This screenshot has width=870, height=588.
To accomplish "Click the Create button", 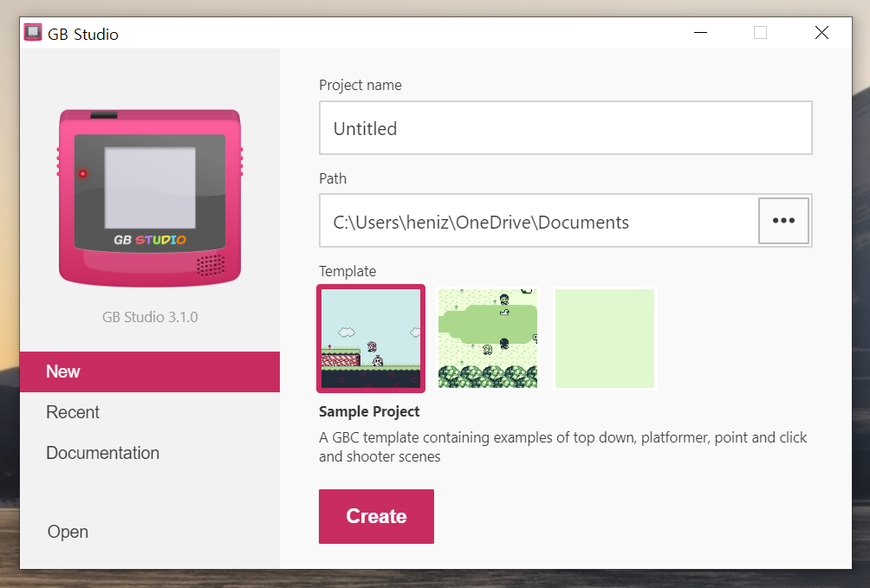I will click(376, 516).
